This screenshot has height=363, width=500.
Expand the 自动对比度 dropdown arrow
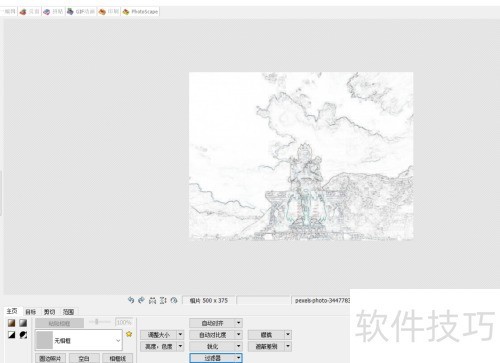click(239, 335)
